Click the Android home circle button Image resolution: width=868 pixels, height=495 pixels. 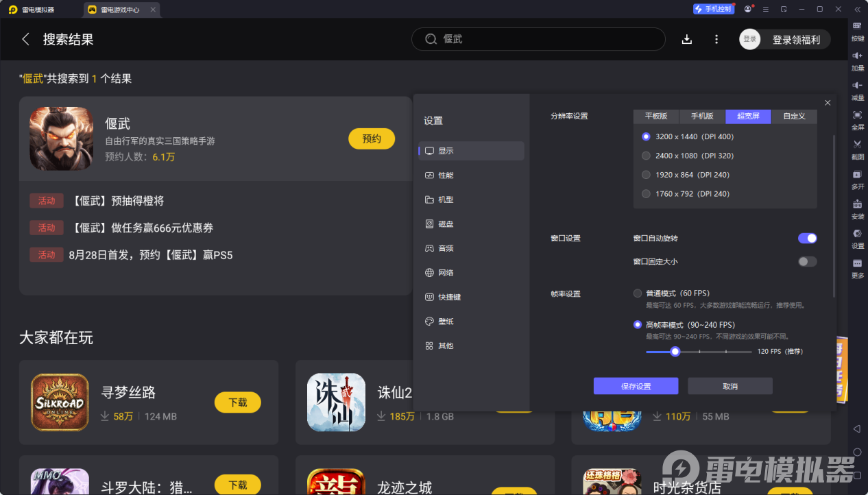pos(857,452)
